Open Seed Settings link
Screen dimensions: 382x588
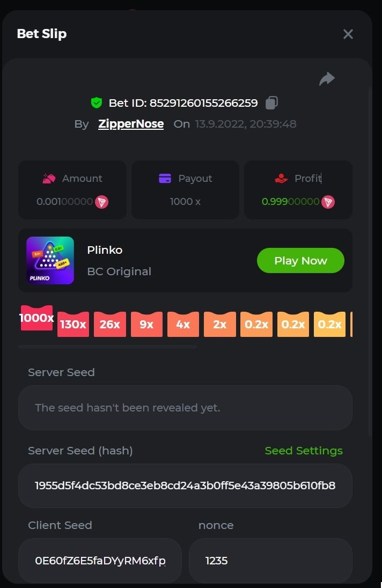(x=304, y=451)
